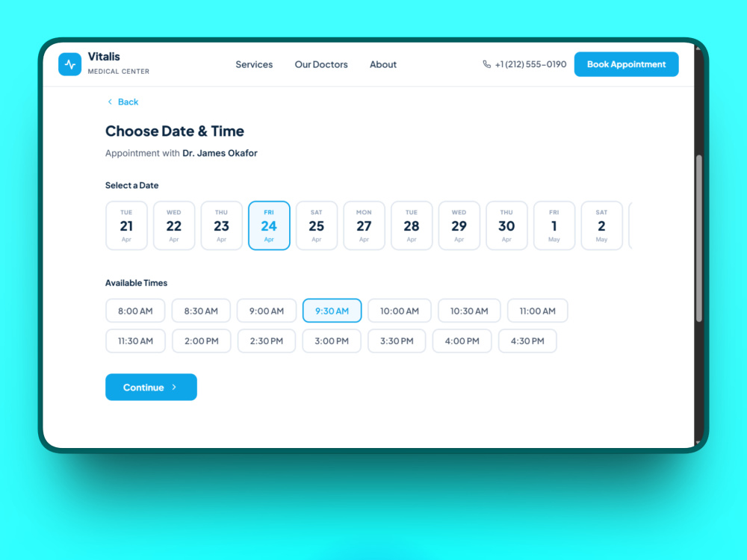The image size is (747, 560).
Task: Go Back to previous step
Action: tap(123, 102)
